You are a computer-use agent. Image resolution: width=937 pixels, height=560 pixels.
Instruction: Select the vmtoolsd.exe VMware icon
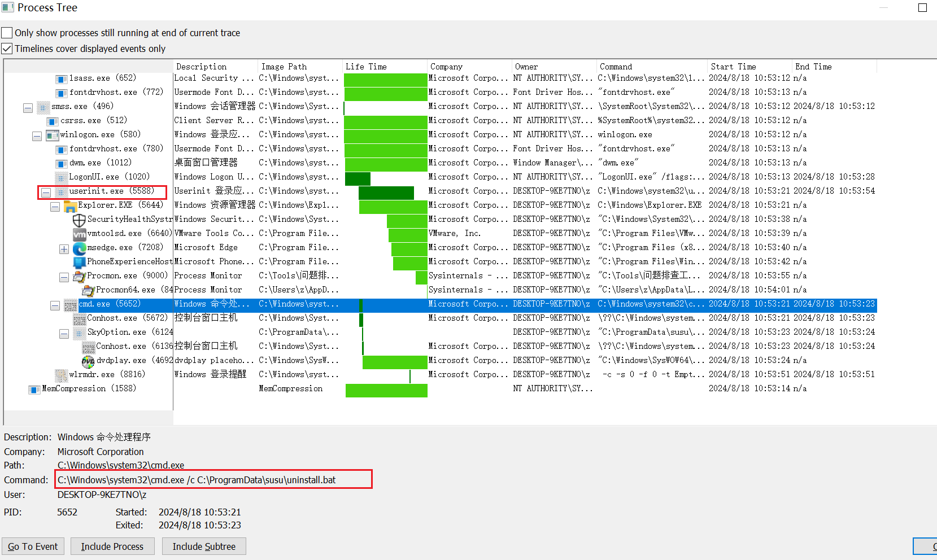point(80,234)
